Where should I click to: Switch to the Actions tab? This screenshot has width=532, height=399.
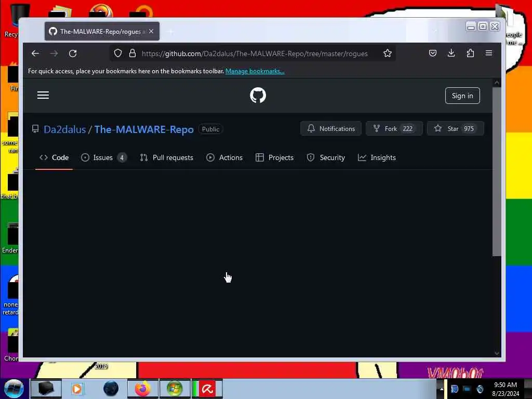click(224, 157)
